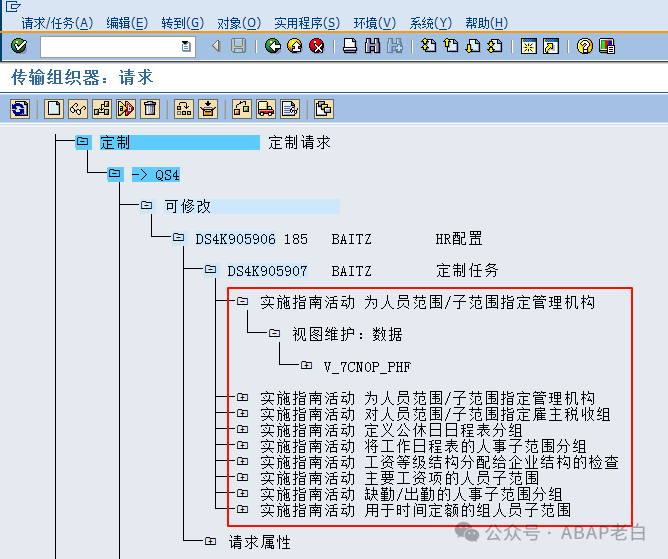
Task: Expand 工资等级结构分配给企业结构的检查 node
Action: [242, 461]
